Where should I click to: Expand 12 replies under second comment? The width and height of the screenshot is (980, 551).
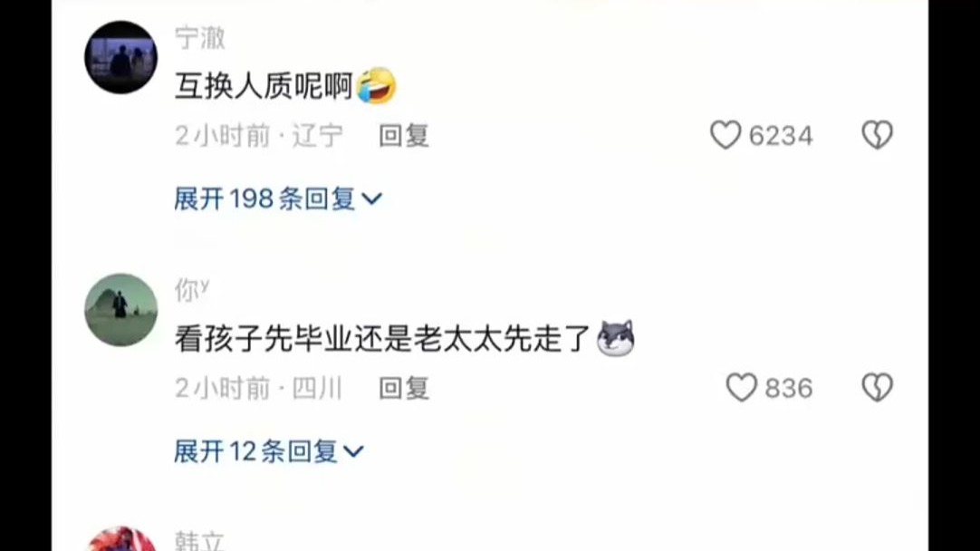coord(269,451)
